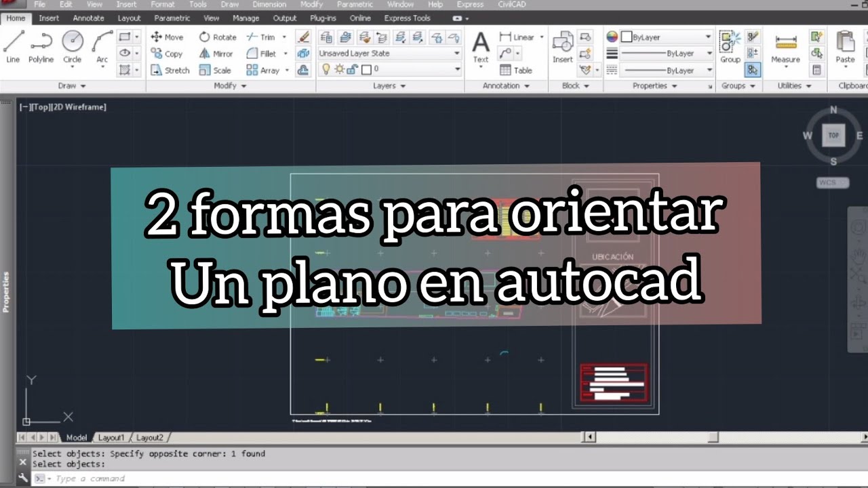Screen dimensions: 868x488
Task: Open the WCS coordinate system dropdown
Action: [833, 182]
